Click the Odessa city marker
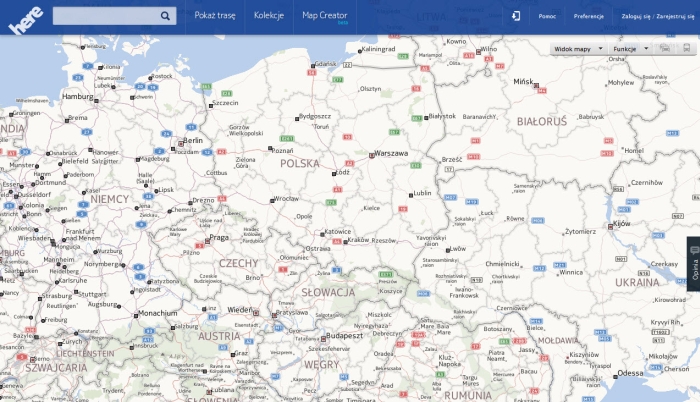The height and width of the screenshot is (402, 700). [x=615, y=377]
